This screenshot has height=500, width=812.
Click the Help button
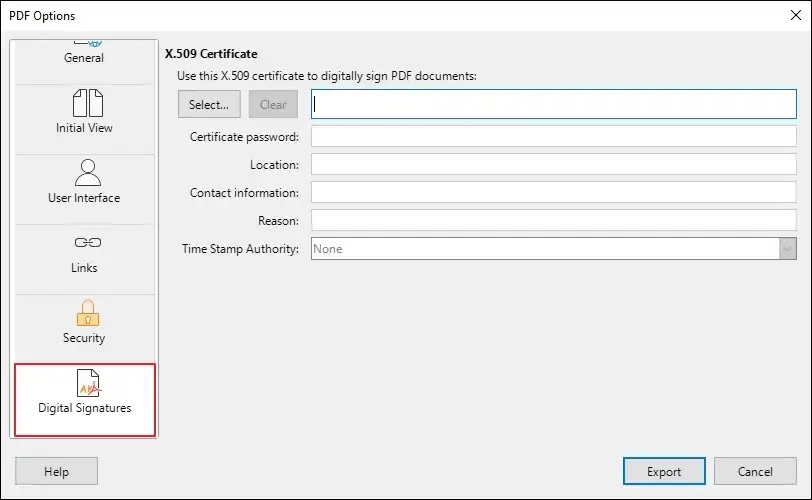pos(56,471)
